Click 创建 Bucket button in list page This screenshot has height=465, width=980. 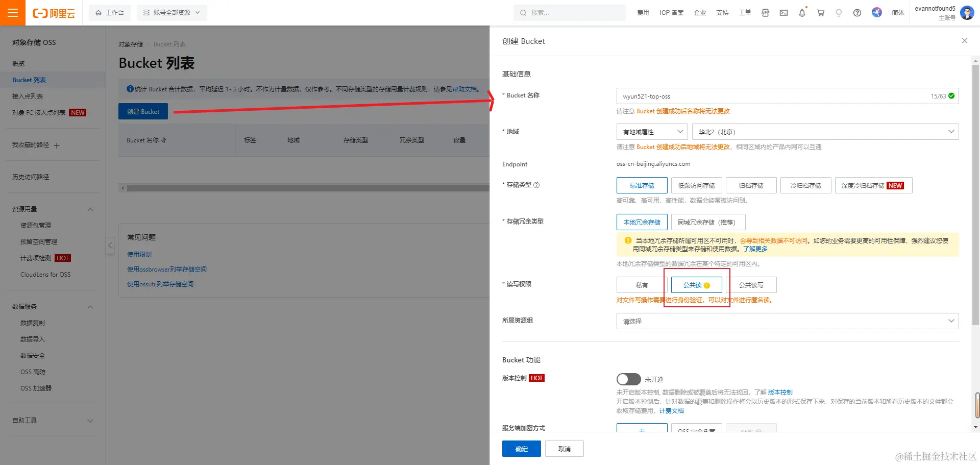pos(143,111)
